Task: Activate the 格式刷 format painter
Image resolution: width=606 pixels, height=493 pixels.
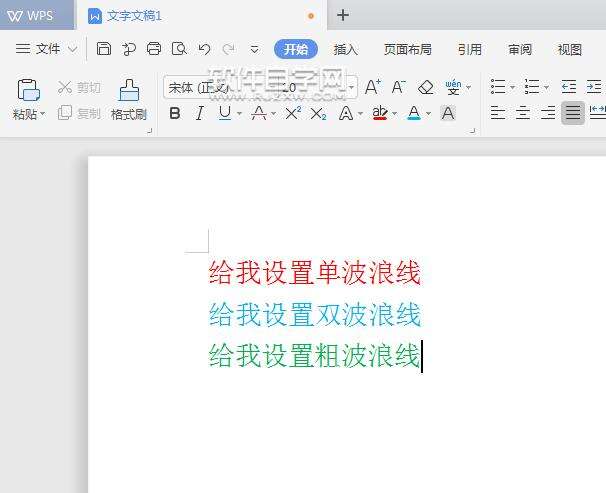Action: (129, 100)
